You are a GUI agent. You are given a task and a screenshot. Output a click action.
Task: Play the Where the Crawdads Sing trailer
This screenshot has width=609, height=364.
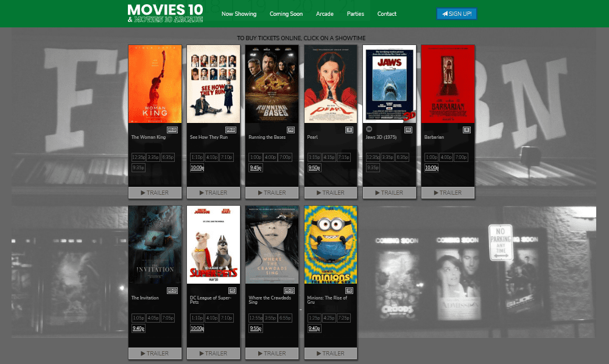pyautogui.click(x=272, y=353)
